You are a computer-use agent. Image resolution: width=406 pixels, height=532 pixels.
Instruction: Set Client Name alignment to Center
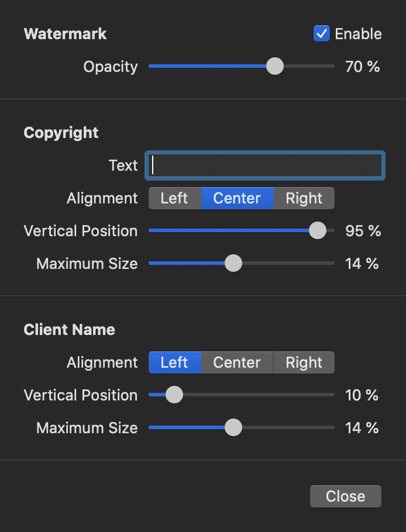pos(237,362)
